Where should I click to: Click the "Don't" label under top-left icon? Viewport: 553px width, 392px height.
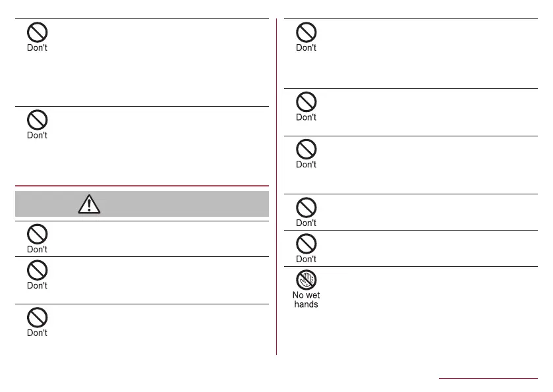click(37, 48)
